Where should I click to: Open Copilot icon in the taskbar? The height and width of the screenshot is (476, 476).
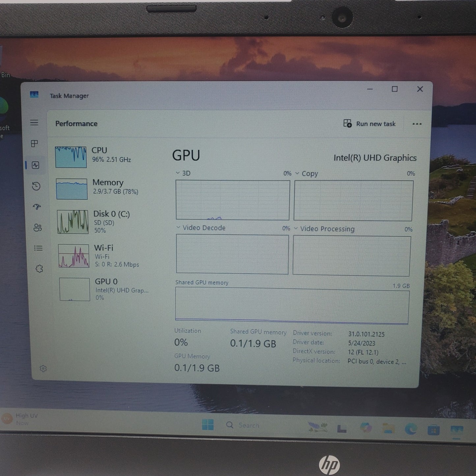(366, 428)
